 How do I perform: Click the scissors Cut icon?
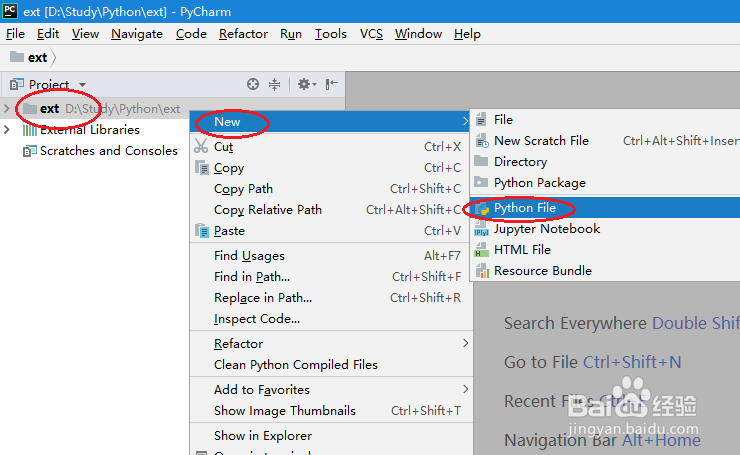(x=201, y=146)
